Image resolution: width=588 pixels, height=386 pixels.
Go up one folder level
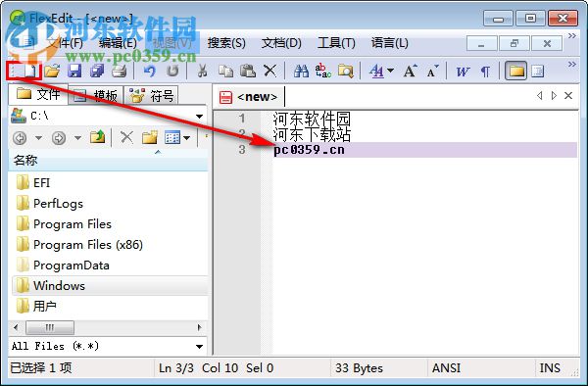point(97,137)
